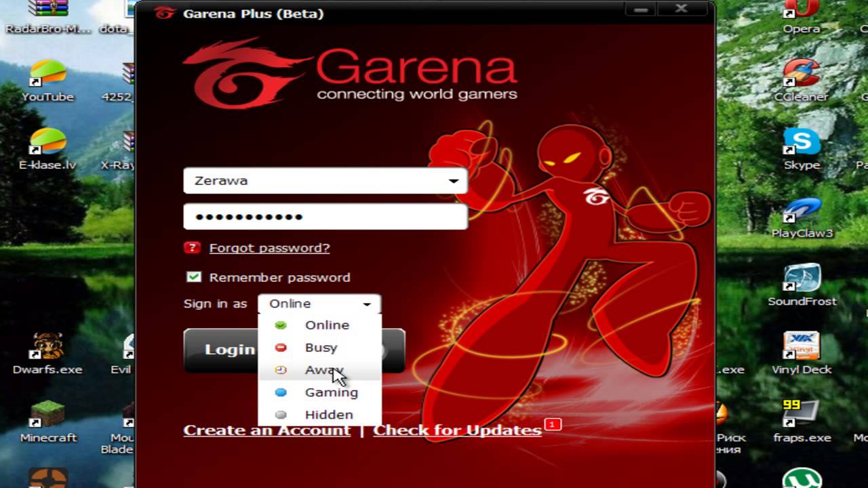Select Busy status from the list

pos(321,347)
